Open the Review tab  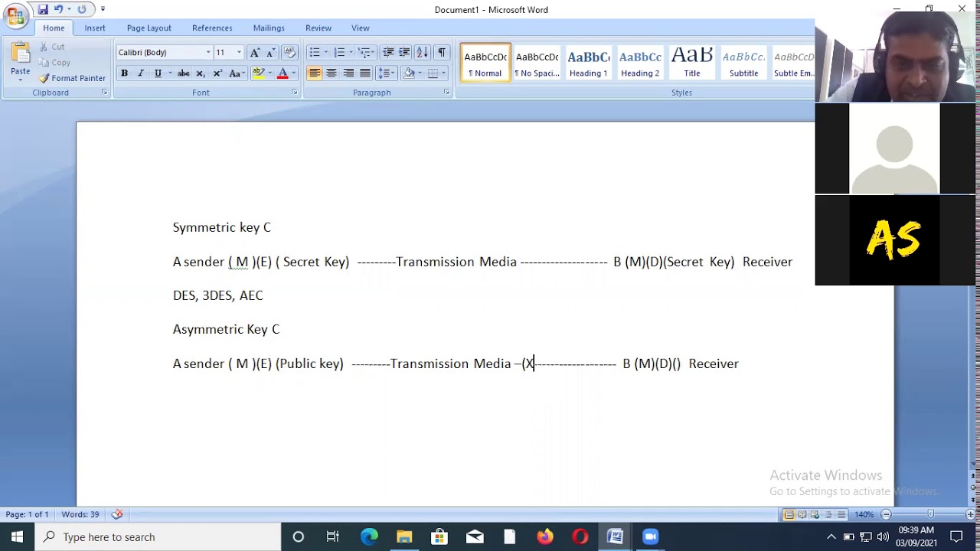(318, 28)
